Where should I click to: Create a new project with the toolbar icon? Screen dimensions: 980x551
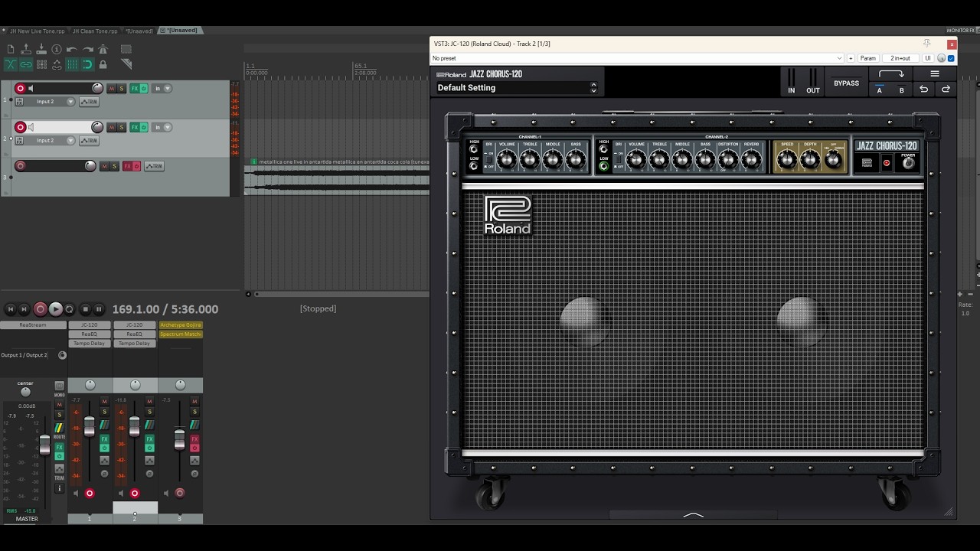pyautogui.click(x=11, y=50)
